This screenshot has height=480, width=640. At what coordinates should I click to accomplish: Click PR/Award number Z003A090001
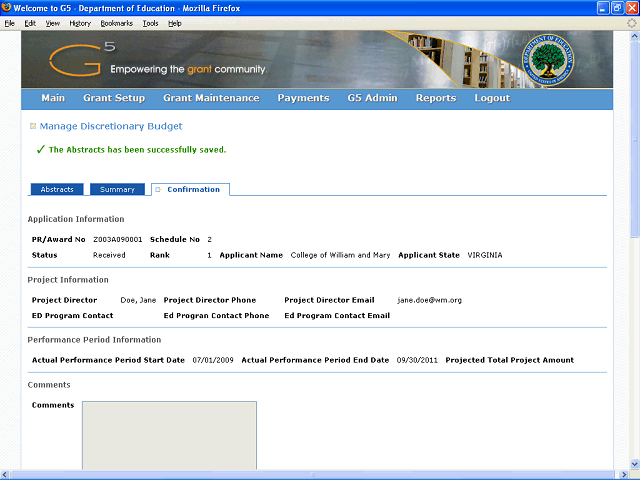[118, 240]
